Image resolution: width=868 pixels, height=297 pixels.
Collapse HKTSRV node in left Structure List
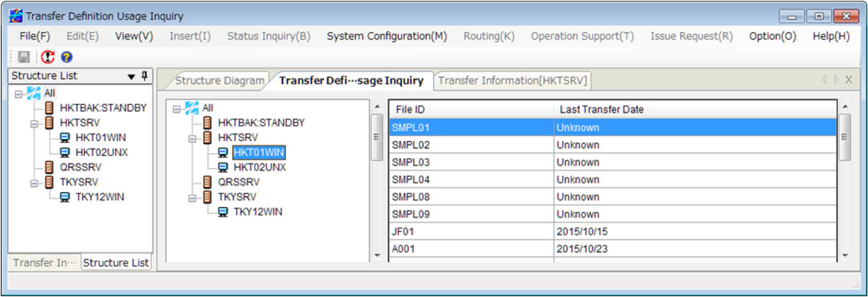34,123
